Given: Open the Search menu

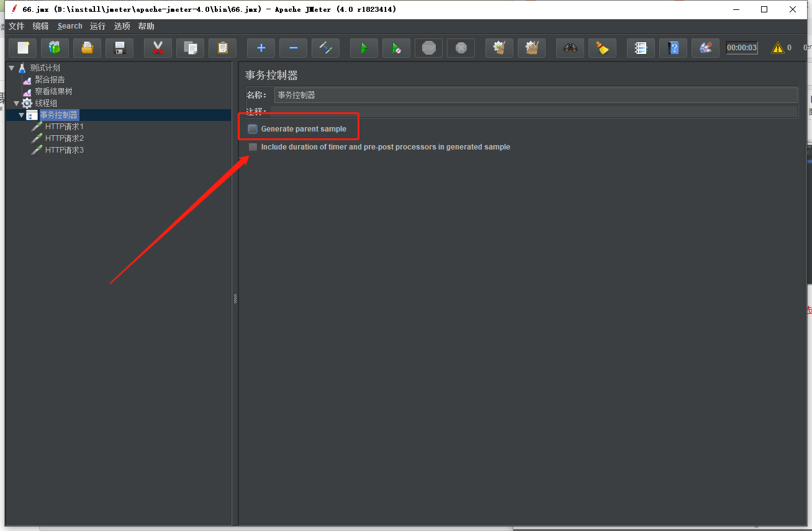Looking at the screenshot, I should click(x=70, y=26).
